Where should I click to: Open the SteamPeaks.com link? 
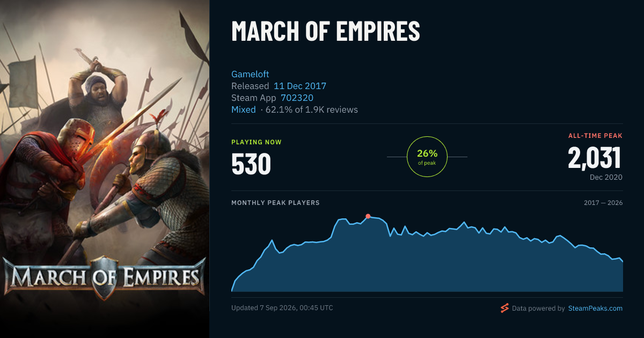(595, 308)
